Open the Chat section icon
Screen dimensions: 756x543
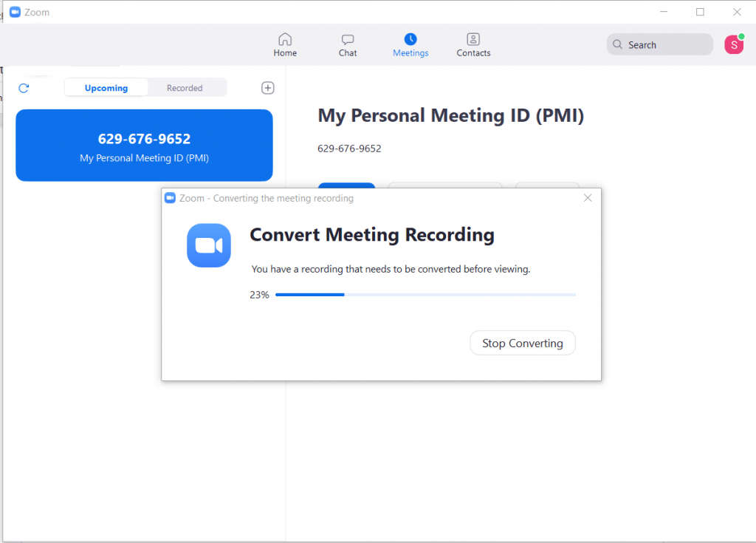(x=348, y=39)
